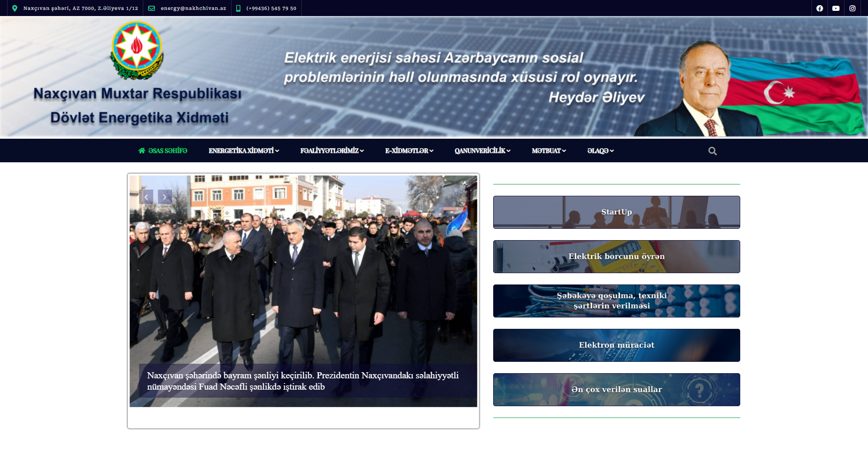
Task: Expand the FƏALİYYƏTLƏRİMİZ dropdown menu
Action: click(331, 151)
